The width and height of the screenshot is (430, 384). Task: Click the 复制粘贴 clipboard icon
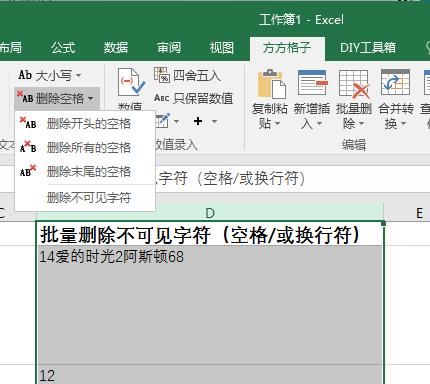[271, 83]
